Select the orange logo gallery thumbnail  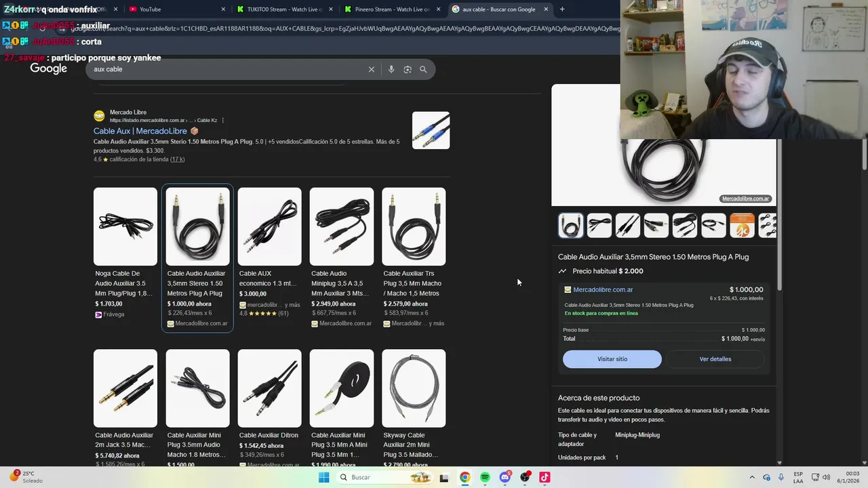coord(742,226)
